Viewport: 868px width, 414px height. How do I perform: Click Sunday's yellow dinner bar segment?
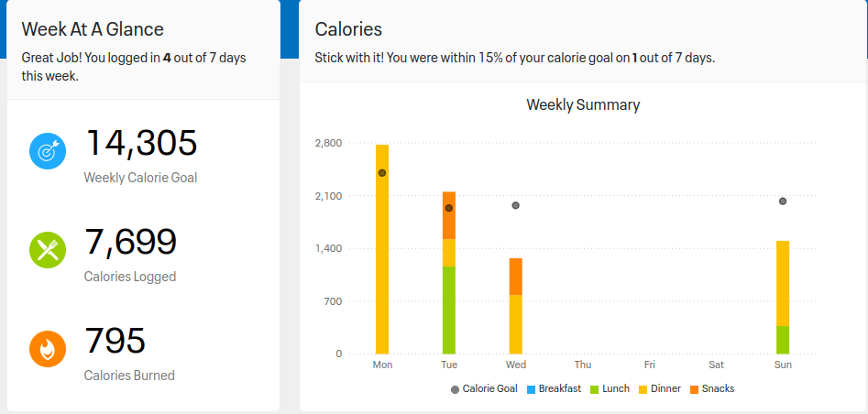pyautogui.click(x=783, y=283)
